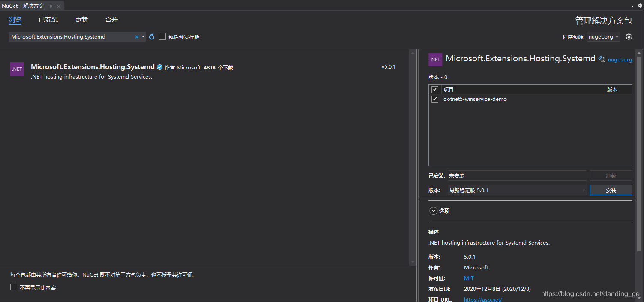Toggle the select-all projects checkbox

(x=435, y=90)
